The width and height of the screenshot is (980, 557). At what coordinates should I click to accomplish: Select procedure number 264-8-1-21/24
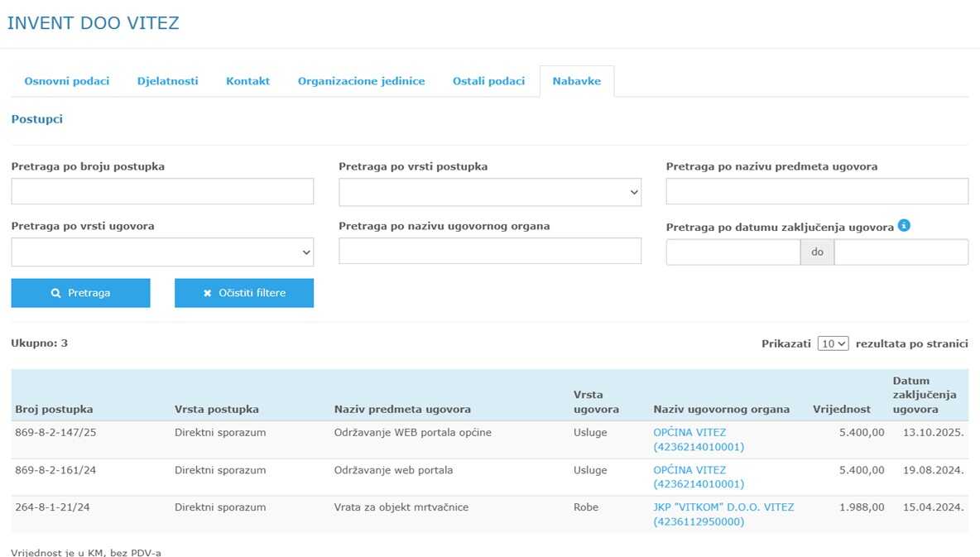52,507
